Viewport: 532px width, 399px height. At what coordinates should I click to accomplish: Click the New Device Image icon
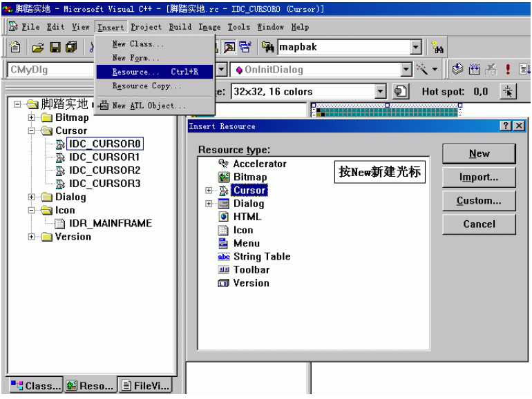point(401,92)
